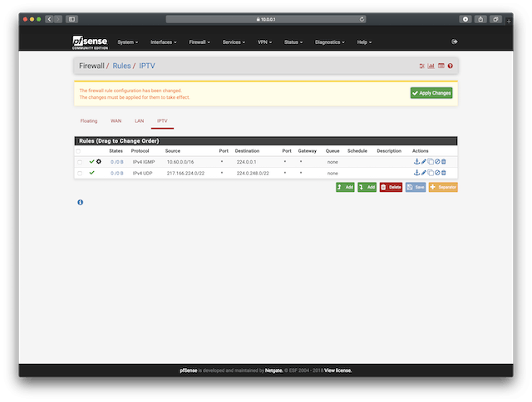Click the red Delete button
The width and height of the screenshot is (532, 402).
[391, 187]
